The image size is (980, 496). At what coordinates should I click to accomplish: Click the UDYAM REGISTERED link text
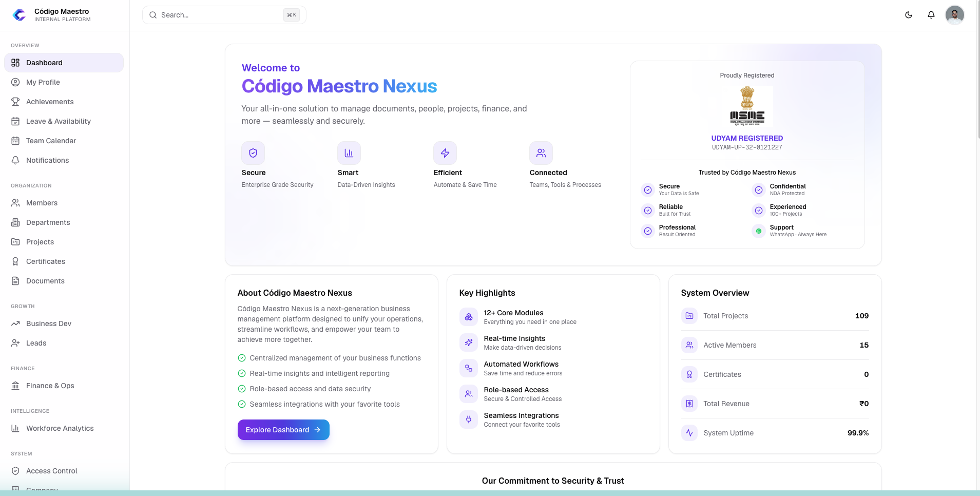pyautogui.click(x=747, y=138)
